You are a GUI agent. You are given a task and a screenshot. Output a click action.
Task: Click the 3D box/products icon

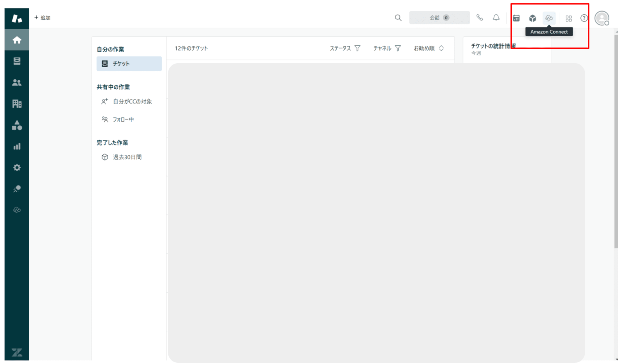(533, 18)
